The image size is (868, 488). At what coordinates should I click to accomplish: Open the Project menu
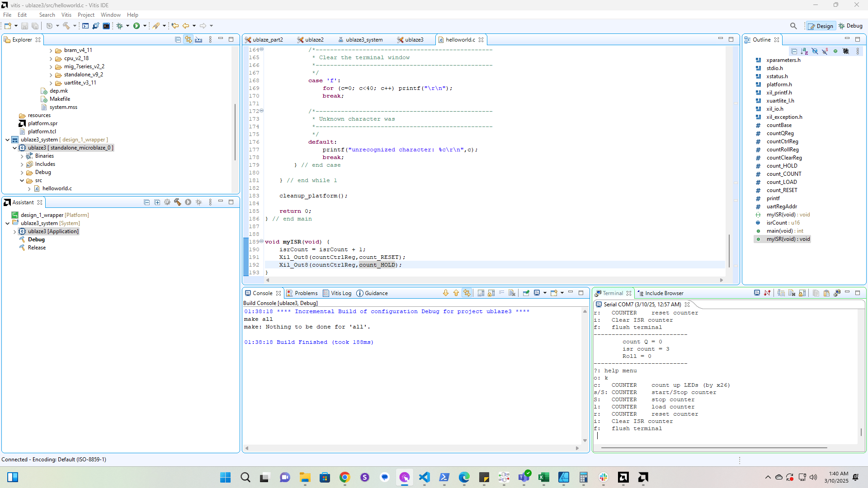(x=86, y=15)
